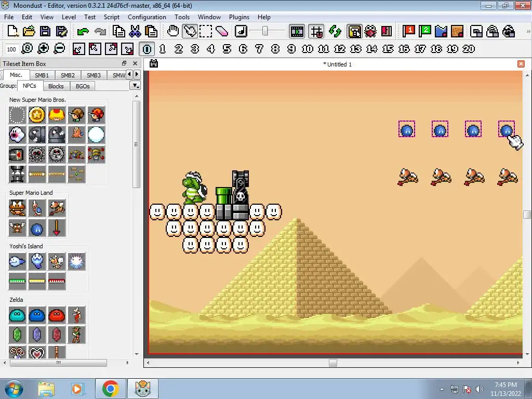532x399 pixels.
Task: Set Player 2 start point green flag
Action: [425, 31]
